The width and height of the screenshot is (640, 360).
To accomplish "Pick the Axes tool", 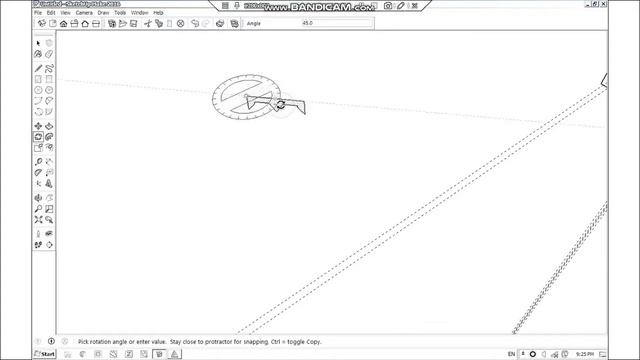I will click(x=38, y=184).
